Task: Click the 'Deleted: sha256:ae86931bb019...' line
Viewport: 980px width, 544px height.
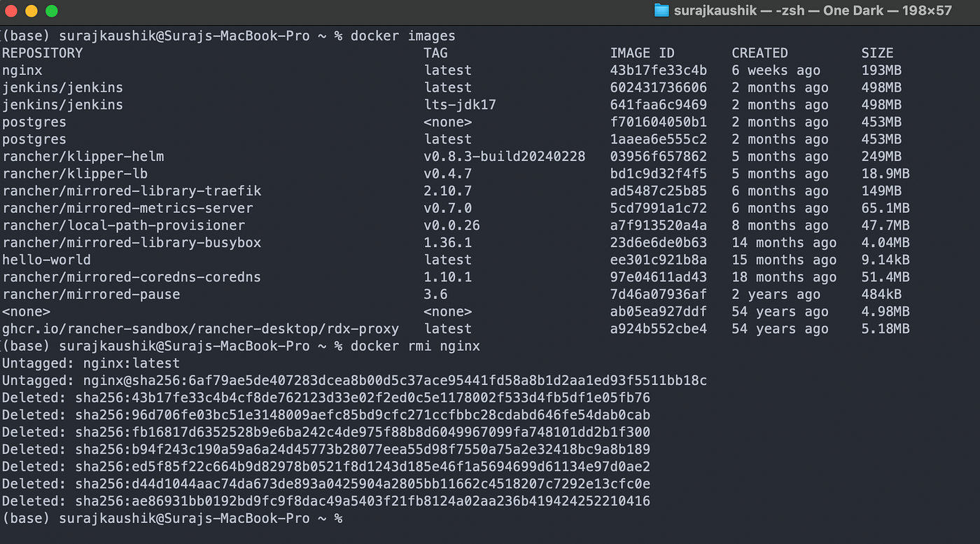Action: 326,501
